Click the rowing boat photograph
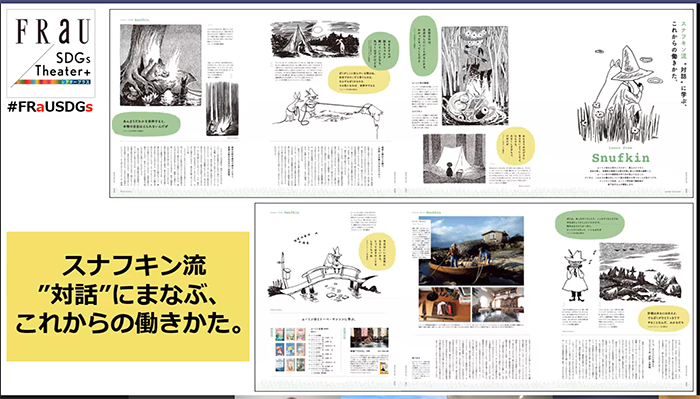The height and width of the screenshot is (399, 700). tap(471, 251)
